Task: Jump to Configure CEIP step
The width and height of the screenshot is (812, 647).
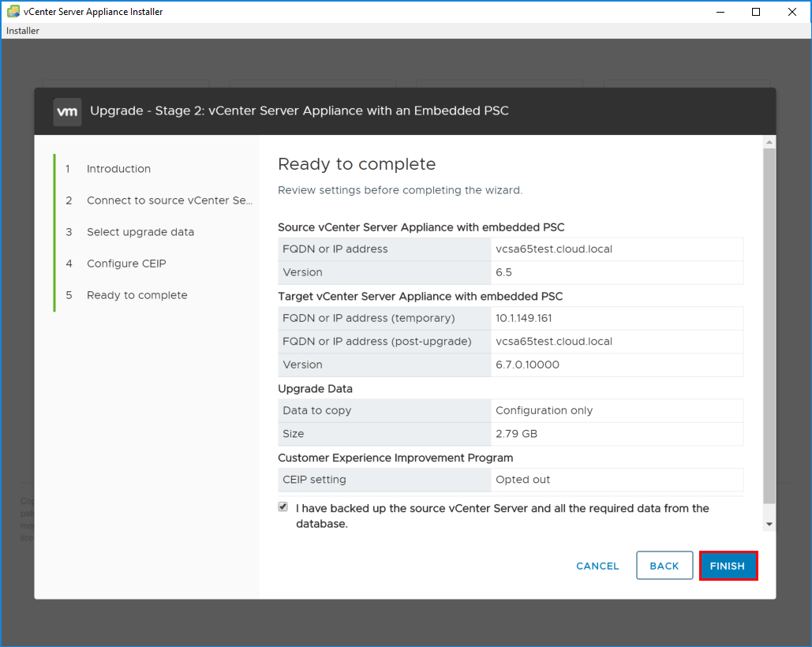Action: click(126, 264)
